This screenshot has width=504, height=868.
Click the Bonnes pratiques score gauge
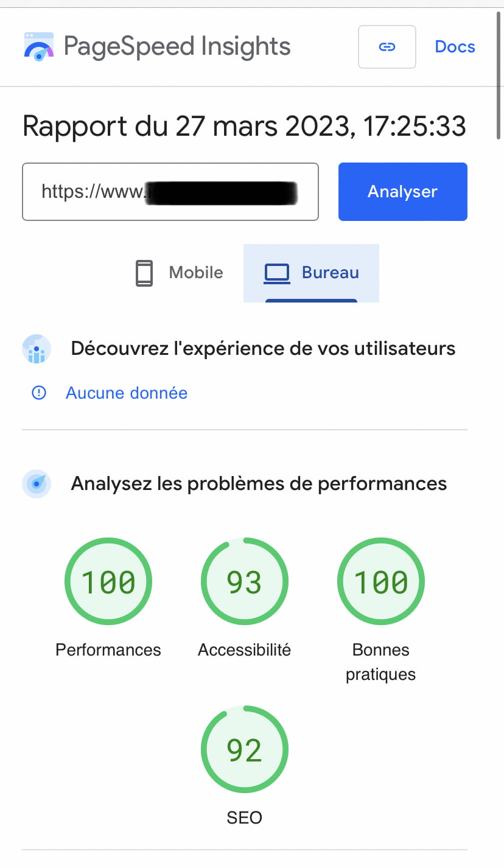381,582
